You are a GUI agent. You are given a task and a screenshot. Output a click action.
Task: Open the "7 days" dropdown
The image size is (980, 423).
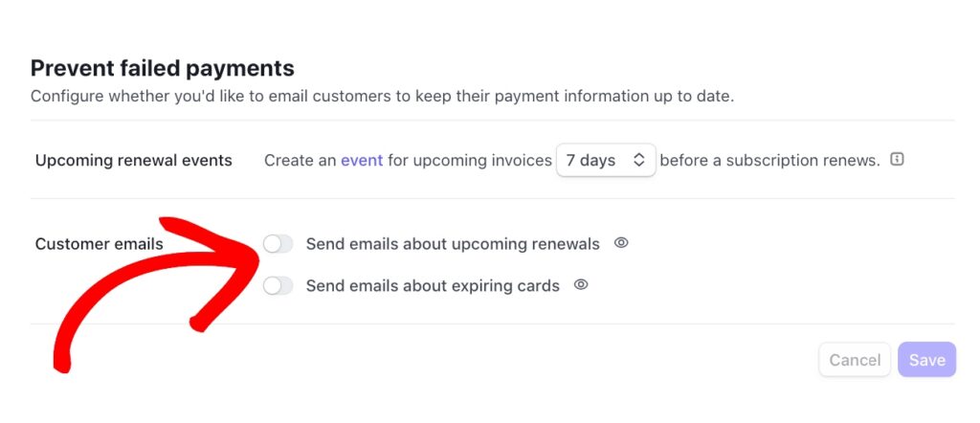click(605, 161)
